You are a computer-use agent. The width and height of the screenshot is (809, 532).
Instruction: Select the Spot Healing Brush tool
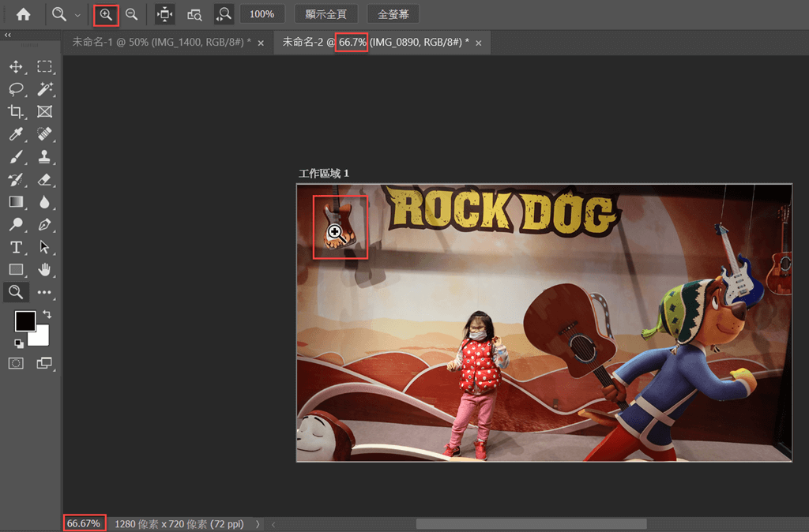coord(44,134)
